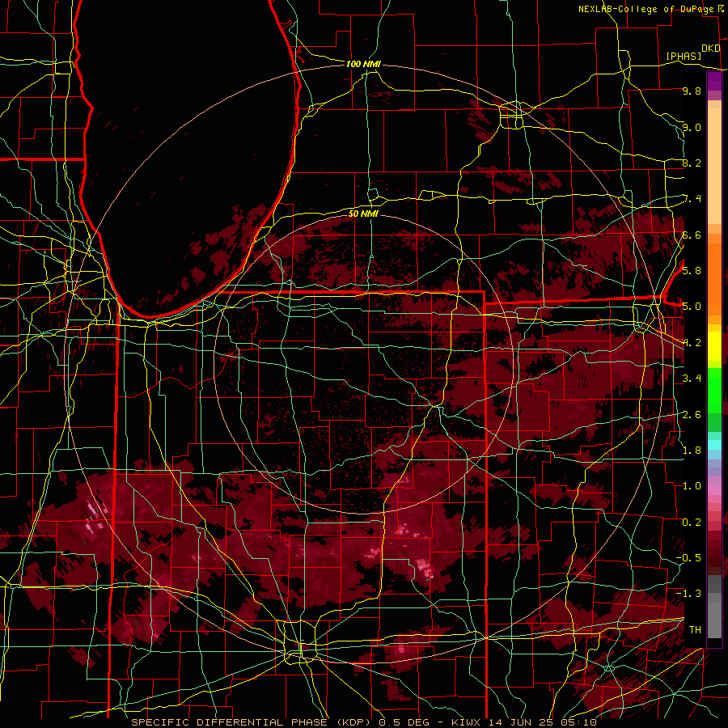Click the [PHAS] units label

click(x=684, y=56)
